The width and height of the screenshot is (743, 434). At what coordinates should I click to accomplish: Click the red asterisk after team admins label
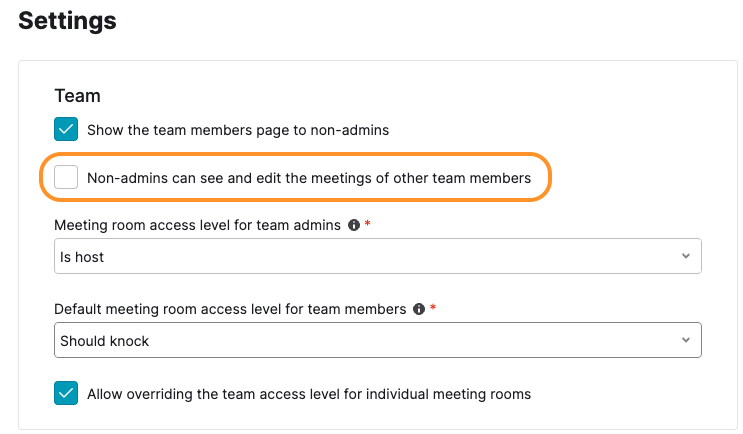click(368, 226)
